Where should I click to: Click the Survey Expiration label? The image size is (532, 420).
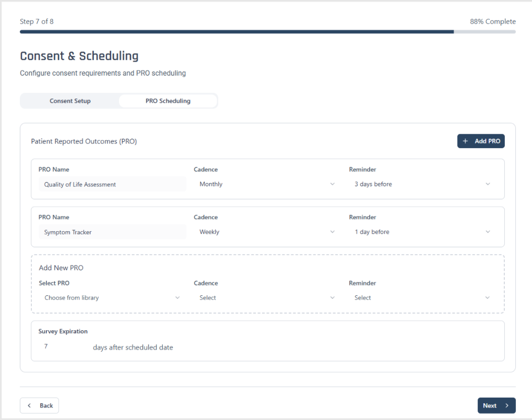(x=63, y=331)
